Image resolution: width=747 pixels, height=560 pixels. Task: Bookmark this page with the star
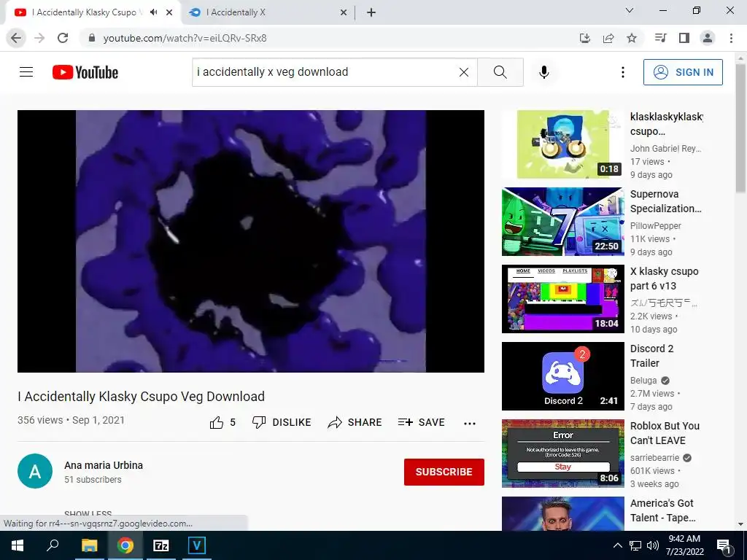click(632, 38)
